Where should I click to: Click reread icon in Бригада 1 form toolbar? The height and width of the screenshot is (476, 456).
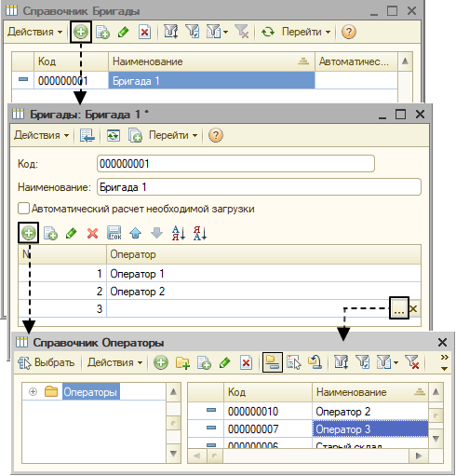tap(114, 135)
